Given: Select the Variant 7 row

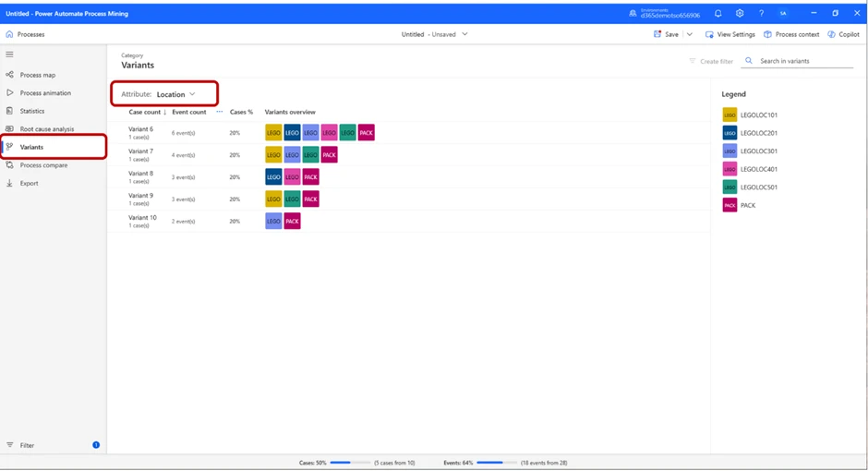Looking at the screenshot, I should [408, 155].
